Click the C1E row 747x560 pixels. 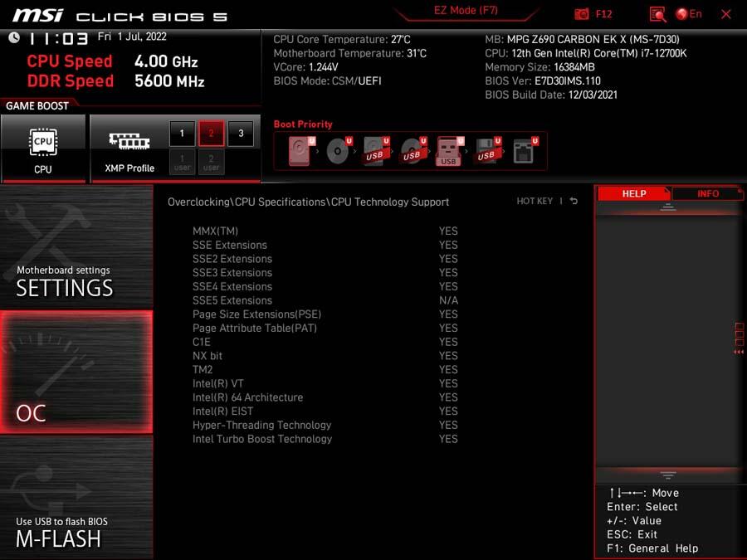tap(325, 342)
